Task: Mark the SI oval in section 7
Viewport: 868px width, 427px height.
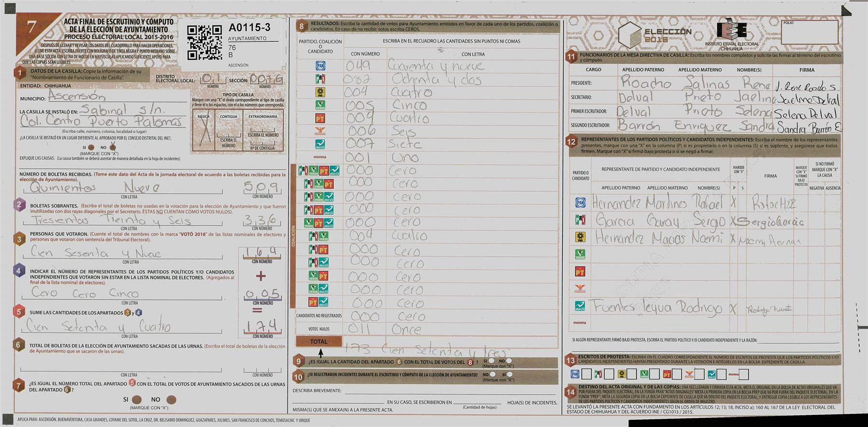Action: click(x=137, y=399)
